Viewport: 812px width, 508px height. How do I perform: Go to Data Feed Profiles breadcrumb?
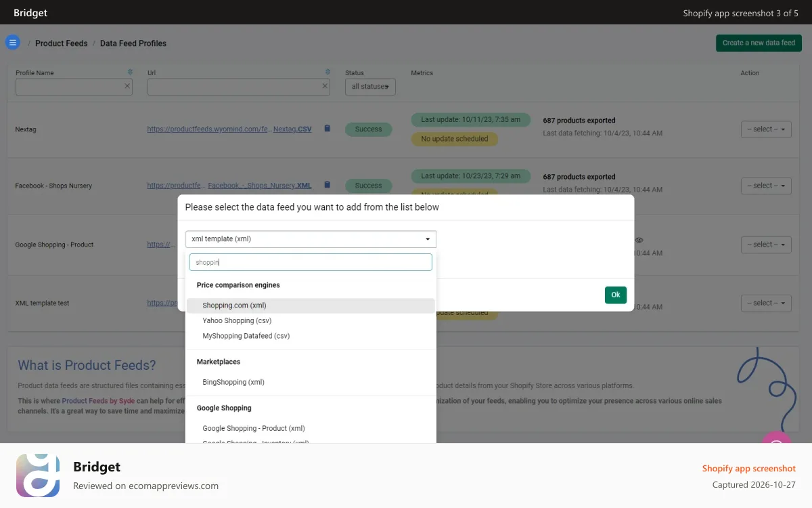pyautogui.click(x=133, y=43)
